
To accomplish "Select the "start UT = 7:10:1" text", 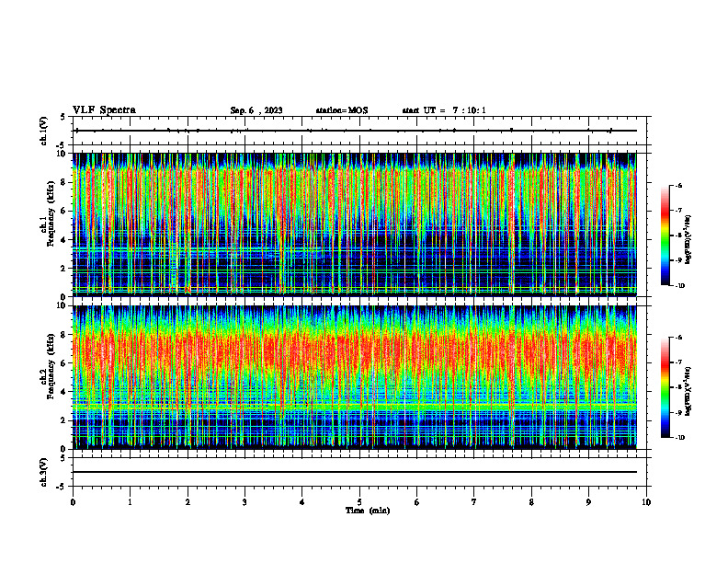I will click(x=444, y=110).
